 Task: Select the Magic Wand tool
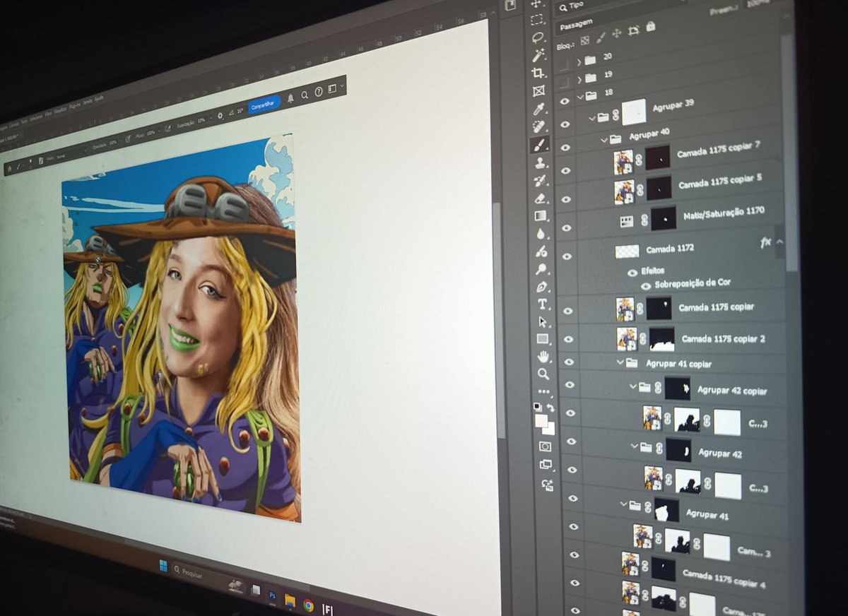(x=538, y=55)
